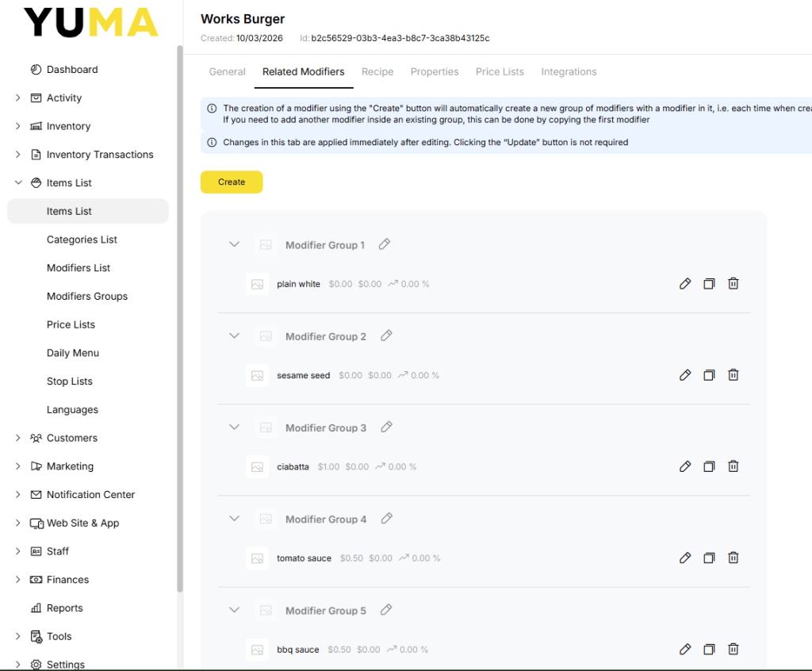Click the Dashboard sidebar icon
Image resolution: width=812 pixels, height=671 pixels.
36,70
